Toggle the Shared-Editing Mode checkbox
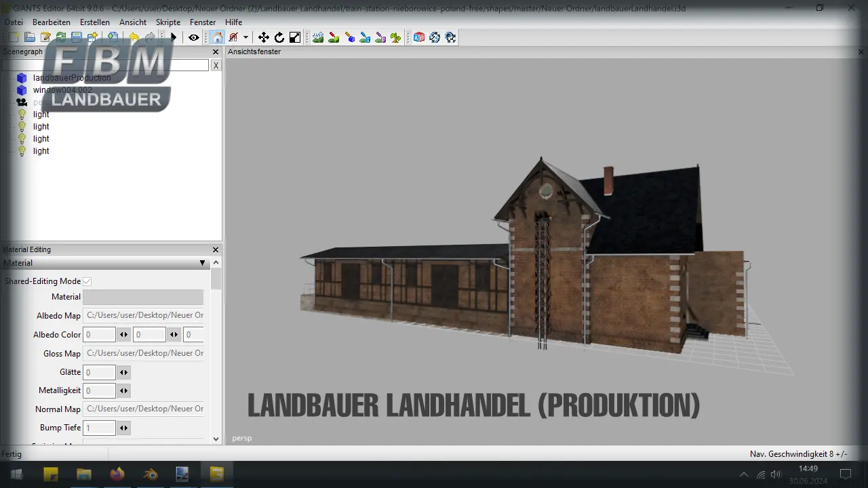 pos(87,281)
